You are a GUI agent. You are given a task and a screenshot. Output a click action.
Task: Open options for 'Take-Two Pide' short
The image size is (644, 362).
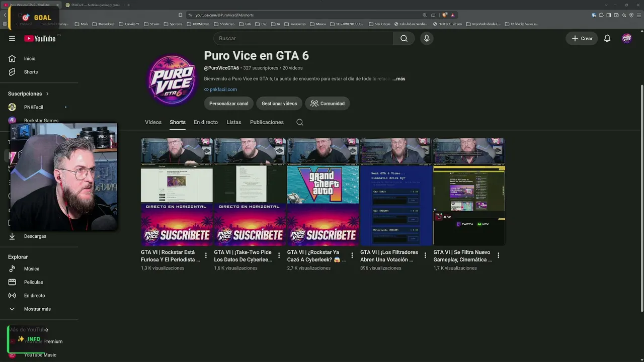[279, 255]
